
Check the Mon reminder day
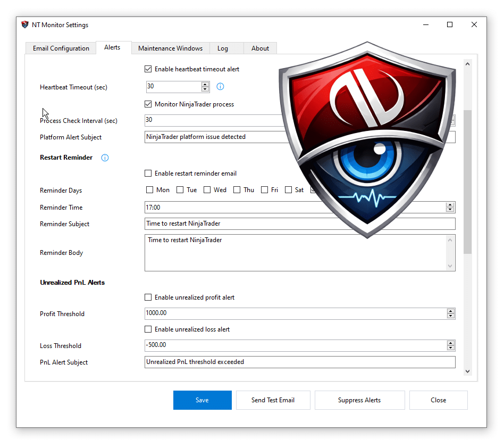[149, 190]
